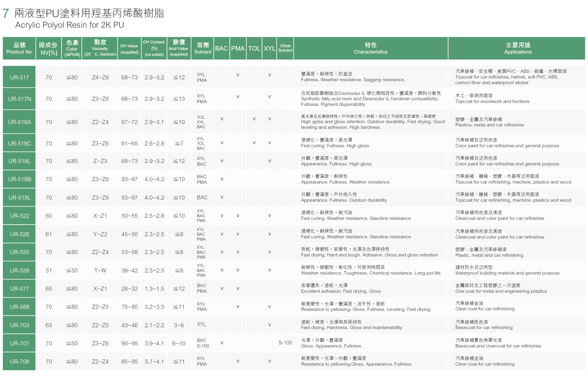Click the UR-522 solid content value 60
Screen dimensions: 588x382
click(x=49, y=216)
